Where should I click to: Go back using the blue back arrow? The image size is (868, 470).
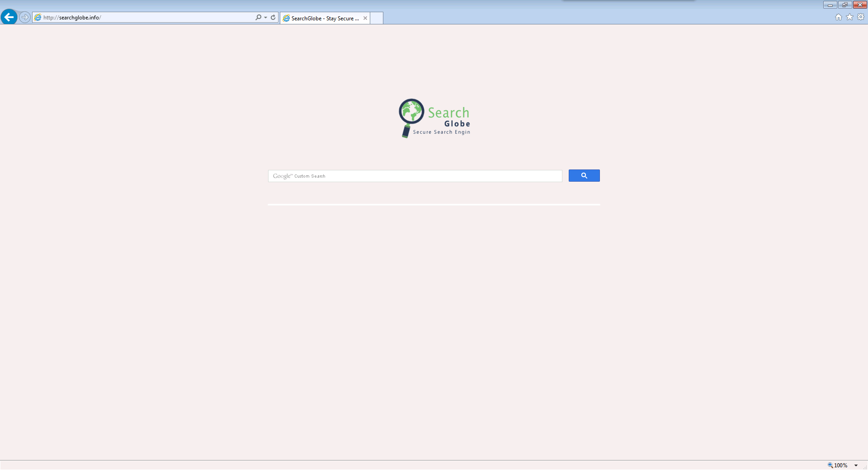tap(9, 17)
